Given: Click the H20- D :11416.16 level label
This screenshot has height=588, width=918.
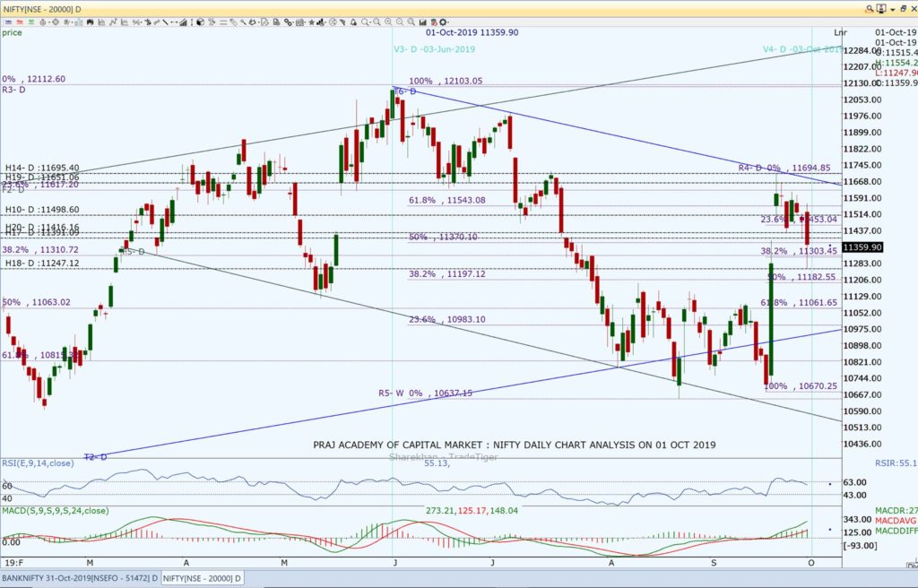Looking at the screenshot, I should tap(42, 227).
